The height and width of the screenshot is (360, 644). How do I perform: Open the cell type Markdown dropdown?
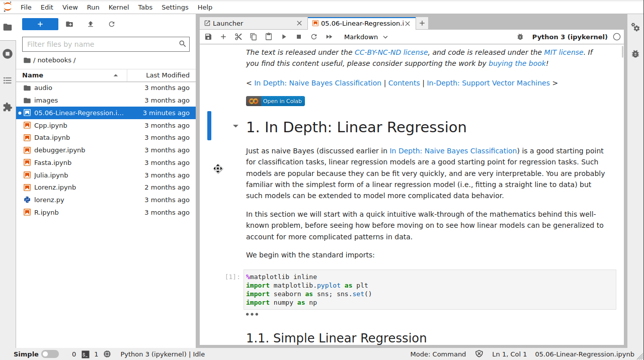(366, 37)
